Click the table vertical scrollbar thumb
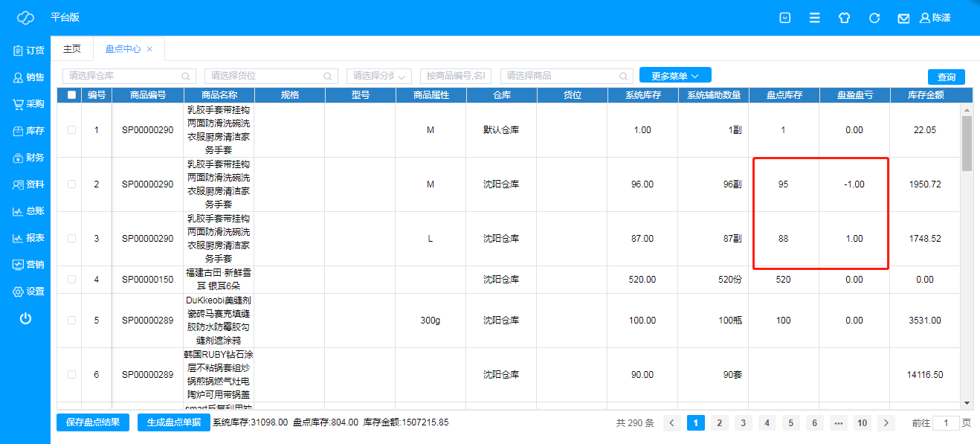The height and width of the screenshot is (444, 980). pyautogui.click(x=967, y=144)
